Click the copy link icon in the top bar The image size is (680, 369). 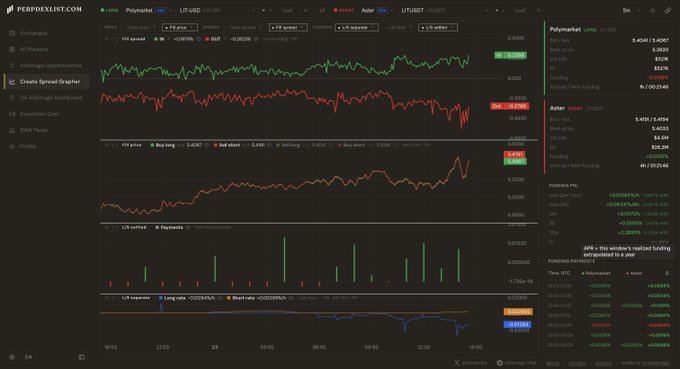pos(668,10)
